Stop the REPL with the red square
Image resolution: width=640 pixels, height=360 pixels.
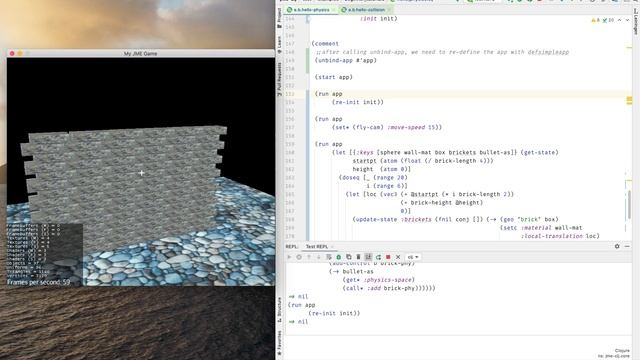pyautogui.click(x=388, y=257)
